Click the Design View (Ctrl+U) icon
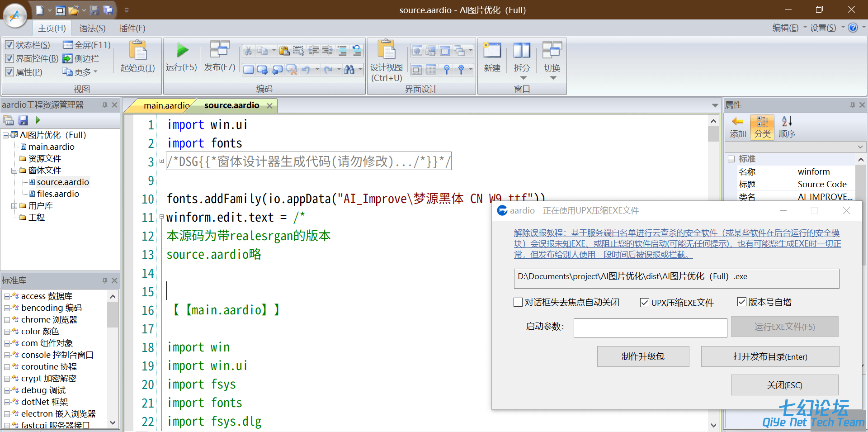The width and height of the screenshot is (868, 432). pos(387,50)
